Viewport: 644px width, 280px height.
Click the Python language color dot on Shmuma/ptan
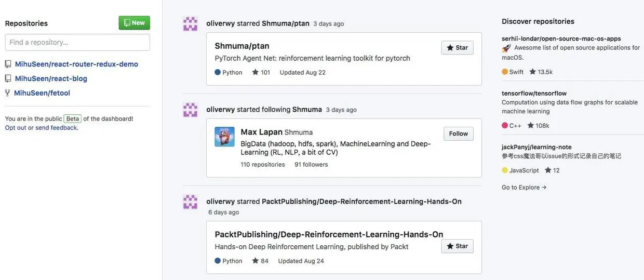point(218,72)
